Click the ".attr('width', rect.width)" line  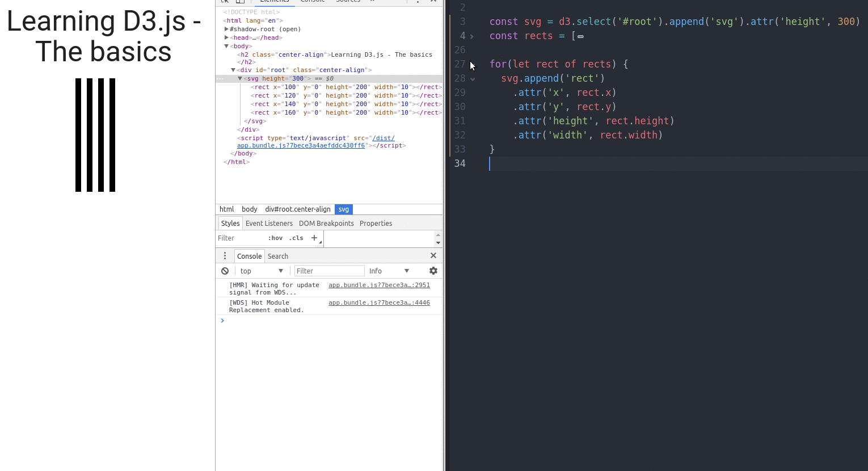point(588,135)
